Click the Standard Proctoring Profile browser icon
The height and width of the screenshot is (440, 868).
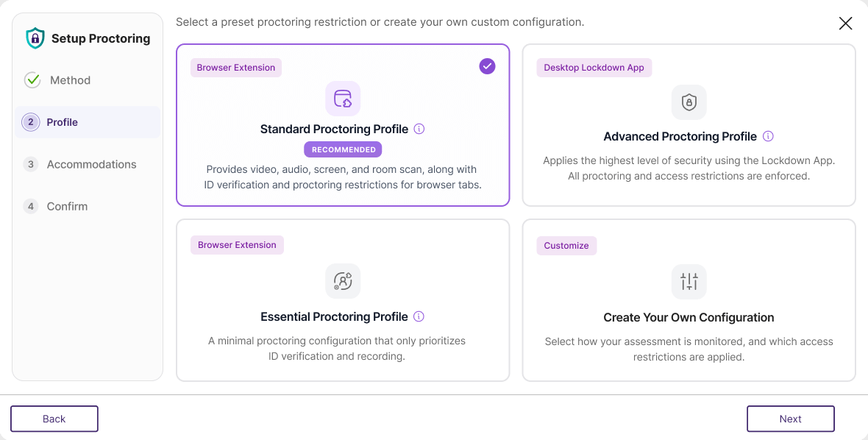click(x=343, y=99)
